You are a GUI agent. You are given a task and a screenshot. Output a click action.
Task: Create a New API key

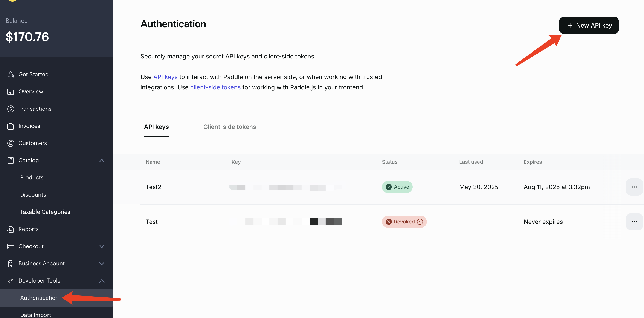click(x=589, y=26)
